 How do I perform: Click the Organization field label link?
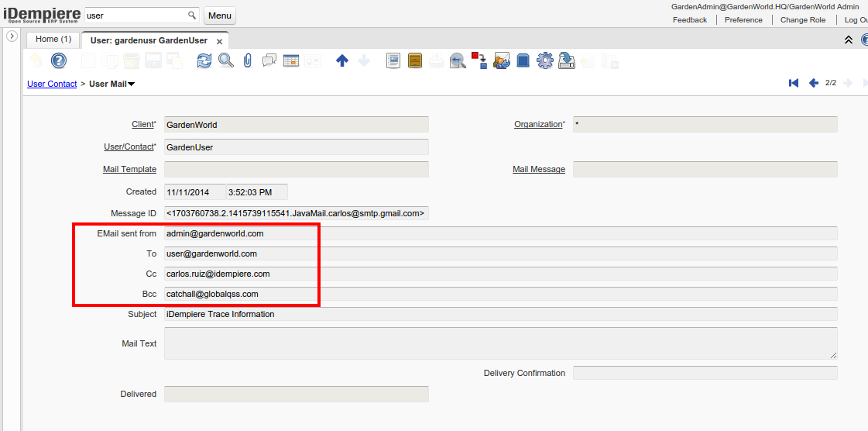tap(538, 124)
